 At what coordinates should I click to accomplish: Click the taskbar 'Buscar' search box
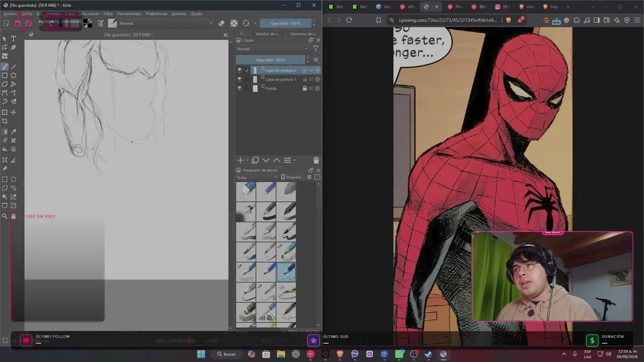click(226, 354)
